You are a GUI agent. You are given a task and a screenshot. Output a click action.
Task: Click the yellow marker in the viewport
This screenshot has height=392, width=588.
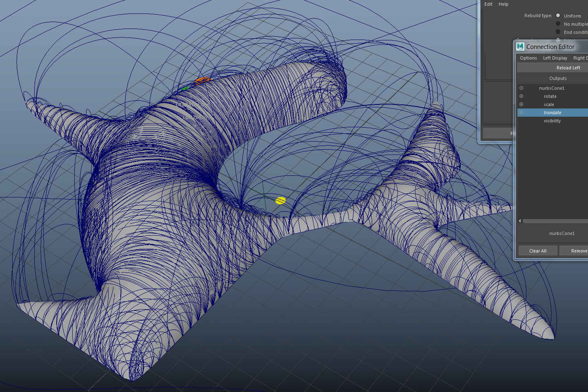pos(280,200)
